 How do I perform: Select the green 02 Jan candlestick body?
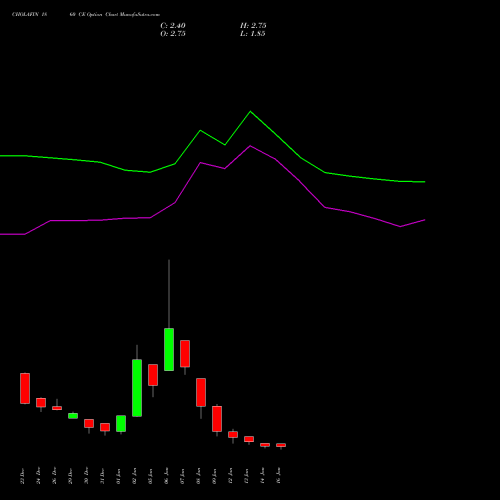point(137,388)
